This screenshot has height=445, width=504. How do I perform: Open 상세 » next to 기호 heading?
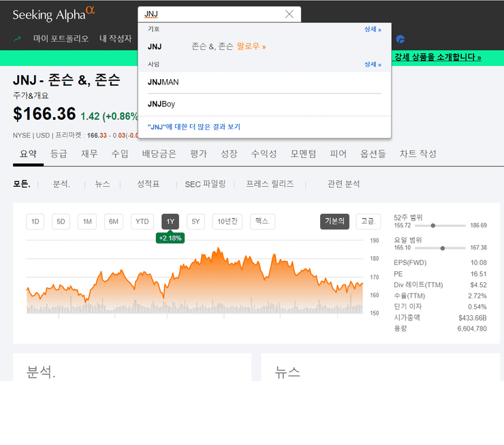(x=373, y=29)
